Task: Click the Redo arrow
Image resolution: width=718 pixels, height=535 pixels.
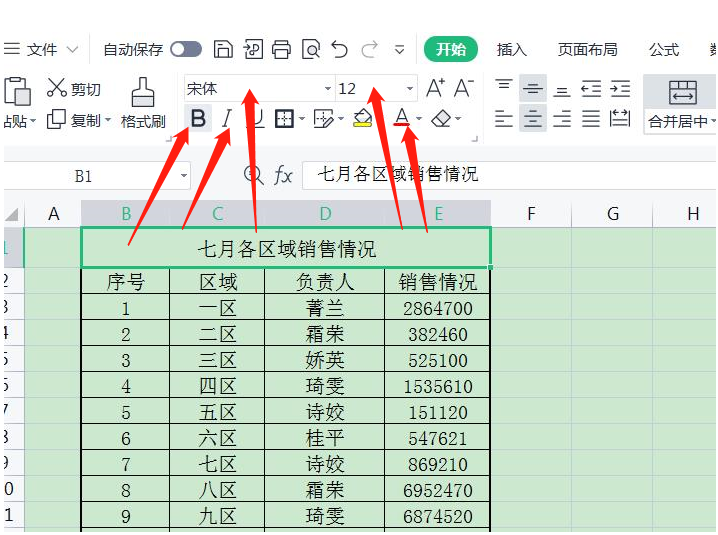Action: pos(370,49)
